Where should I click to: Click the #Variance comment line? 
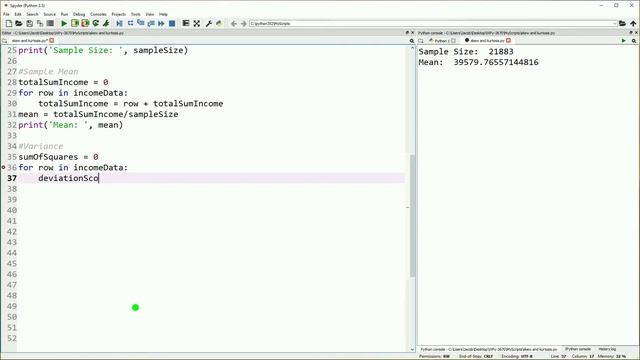pos(41,146)
